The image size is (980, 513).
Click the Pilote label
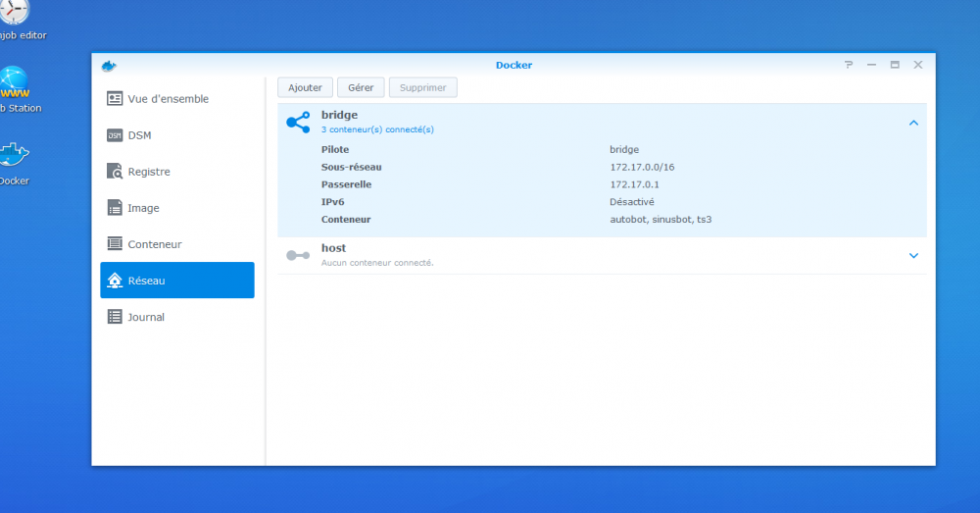[335, 149]
